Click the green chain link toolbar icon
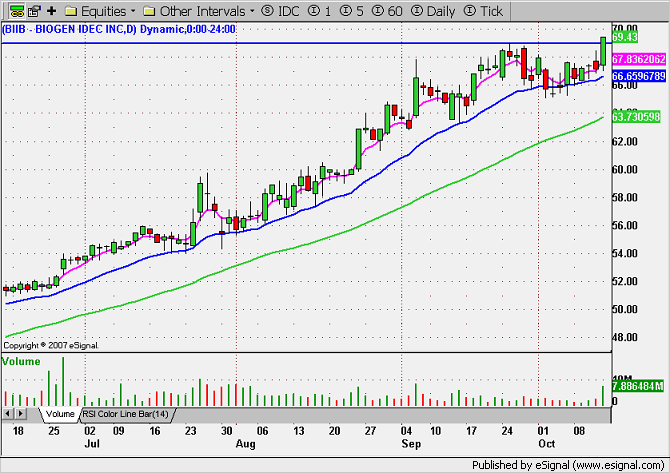 tap(17, 11)
